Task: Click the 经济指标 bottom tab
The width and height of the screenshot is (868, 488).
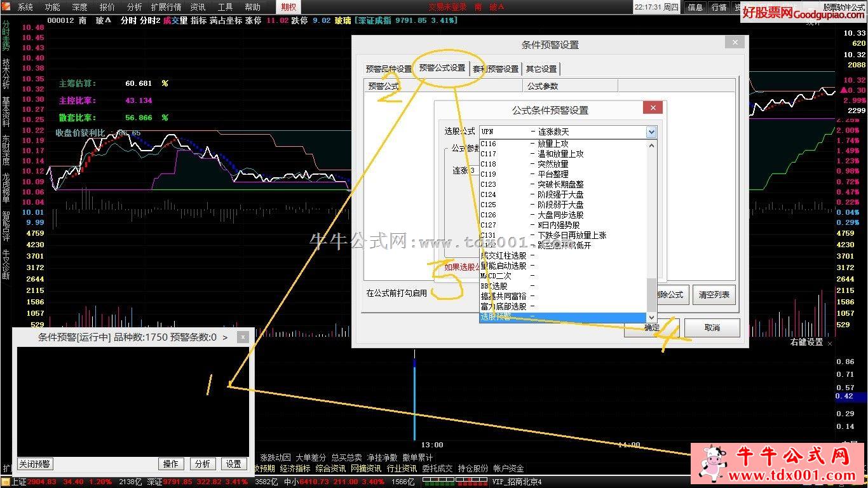Action: (x=295, y=468)
